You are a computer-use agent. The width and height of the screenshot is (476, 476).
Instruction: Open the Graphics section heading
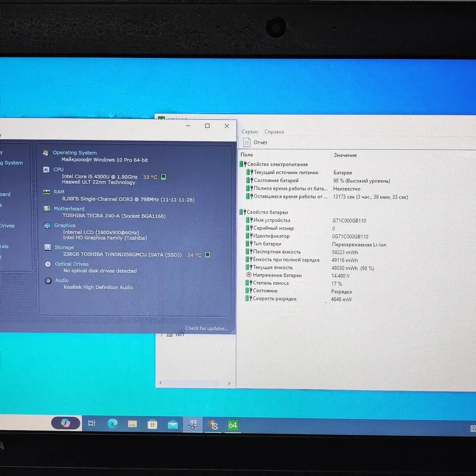coord(65,225)
